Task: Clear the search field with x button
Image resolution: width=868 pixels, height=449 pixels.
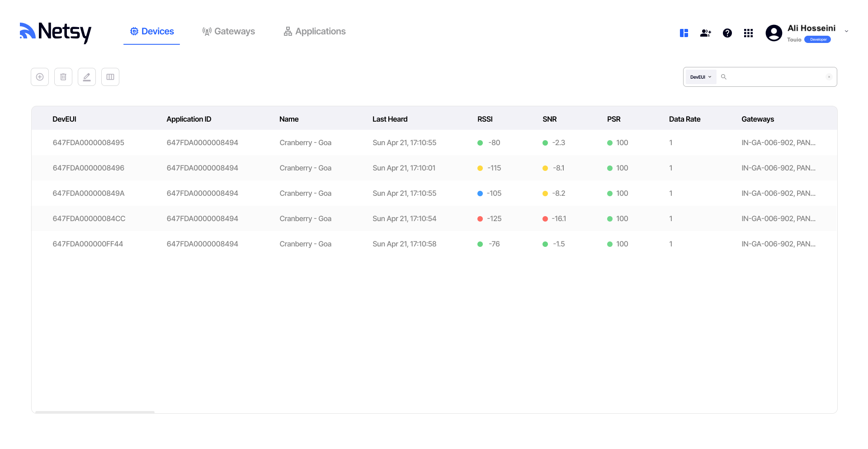Action: (829, 77)
